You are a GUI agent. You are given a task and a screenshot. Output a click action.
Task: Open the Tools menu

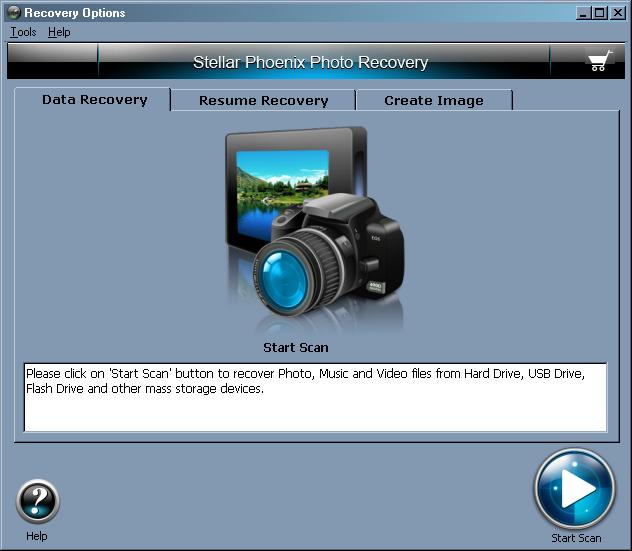(x=23, y=32)
